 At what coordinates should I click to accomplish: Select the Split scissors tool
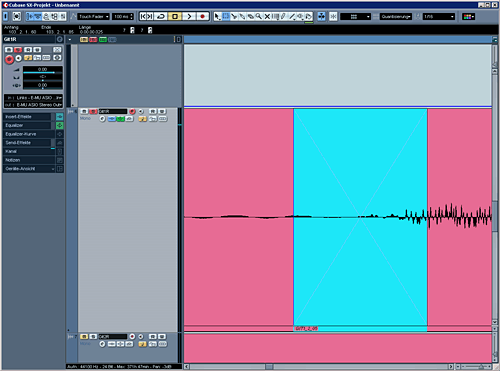[234, 16]
